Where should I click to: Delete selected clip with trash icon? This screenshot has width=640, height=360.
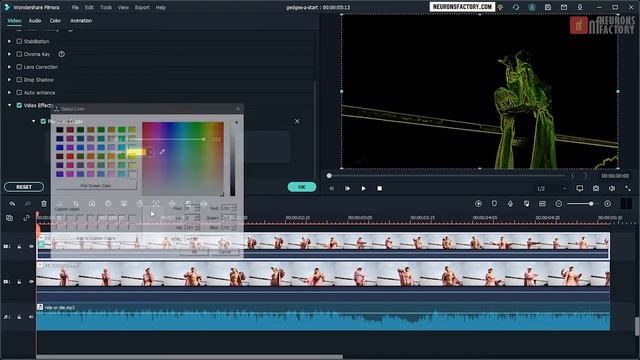(x=44, y=204)
